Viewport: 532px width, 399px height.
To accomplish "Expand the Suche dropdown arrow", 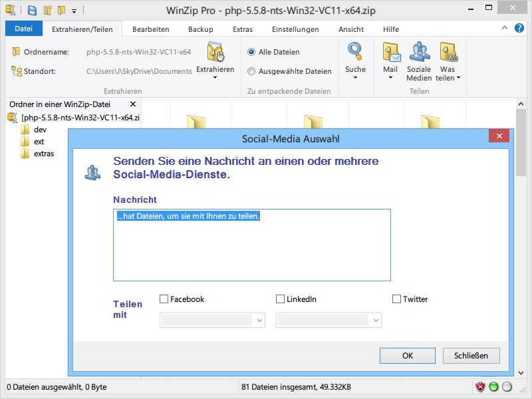I will point(355,78).
